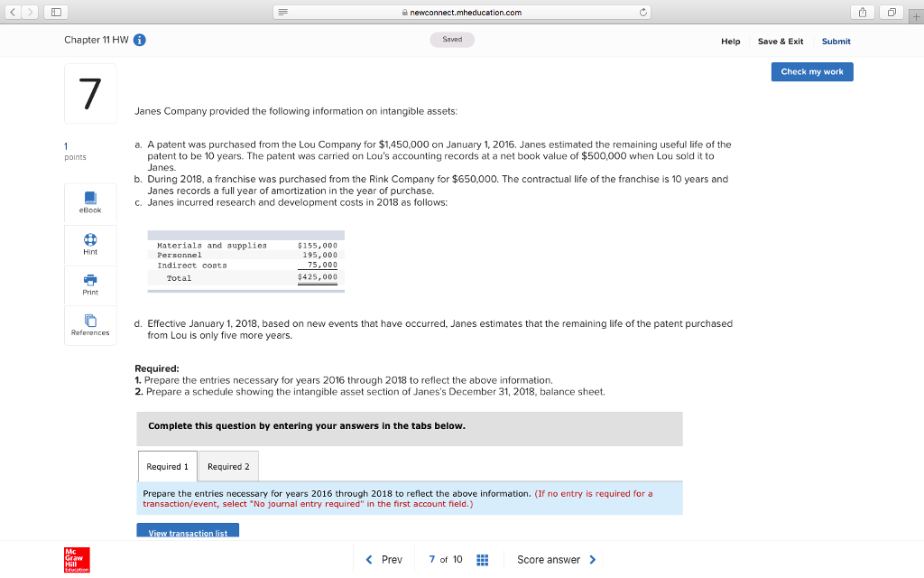This screenshot has width=924, height=578.
Task: Open View transaction list button
Action: (188, 531)
